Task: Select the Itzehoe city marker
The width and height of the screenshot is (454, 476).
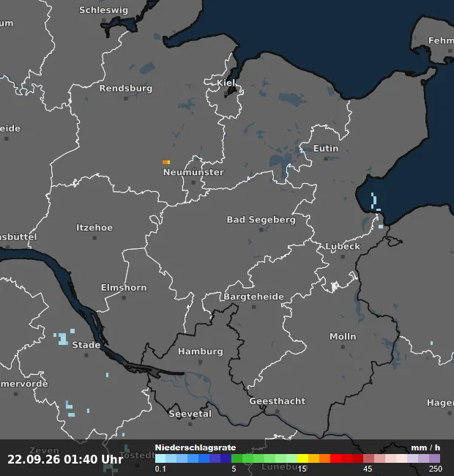Action: (x=94, y=238)
